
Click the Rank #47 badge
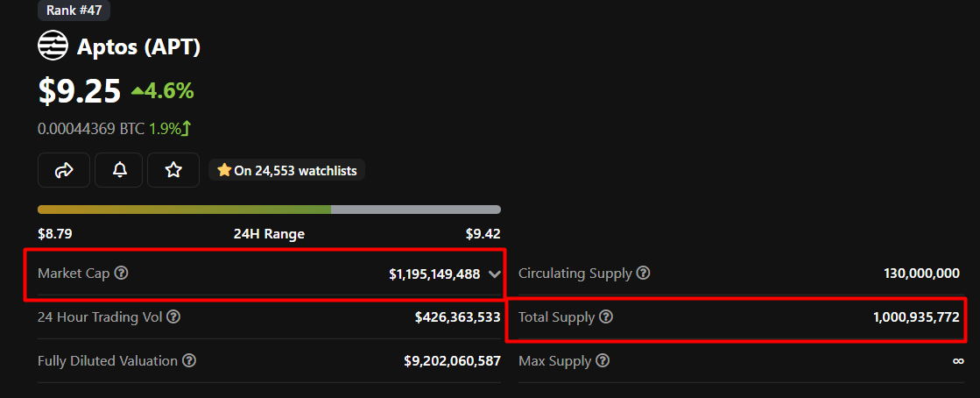click(x=74, y=11)
